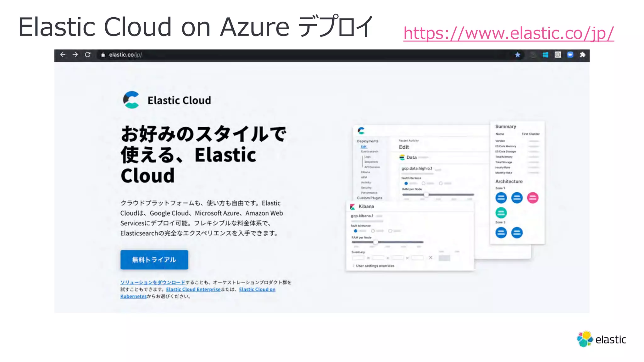The height and width of the screenshot is (362, 644).
Task: Click the first Kibana Summary input box
Action: click(x=358, y=258)
